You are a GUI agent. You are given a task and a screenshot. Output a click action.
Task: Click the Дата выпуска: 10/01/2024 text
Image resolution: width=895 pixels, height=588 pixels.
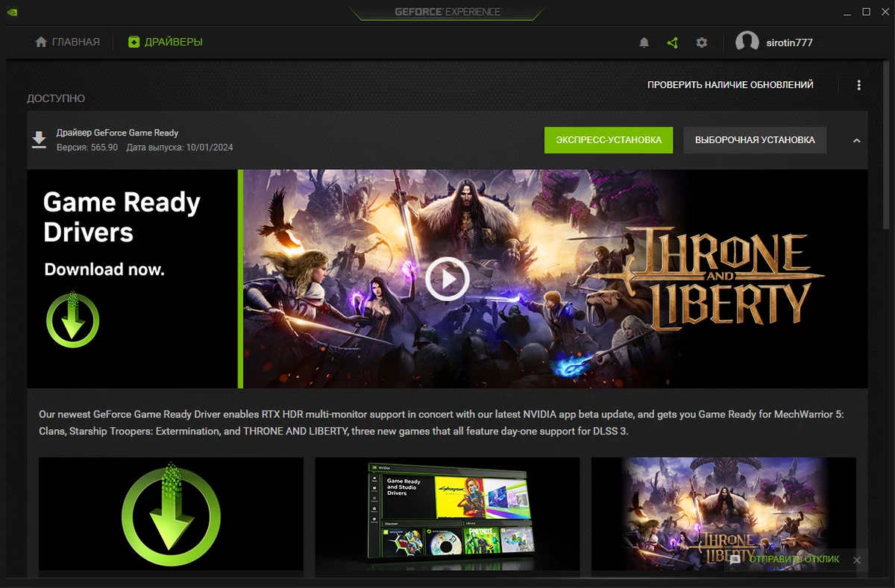coord(180,148)
